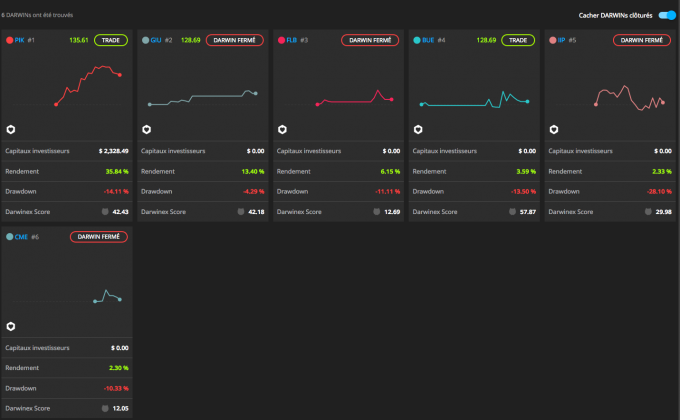
Task: Click Capitaux investisseurs label on CME card
Action: click(37, 348)
